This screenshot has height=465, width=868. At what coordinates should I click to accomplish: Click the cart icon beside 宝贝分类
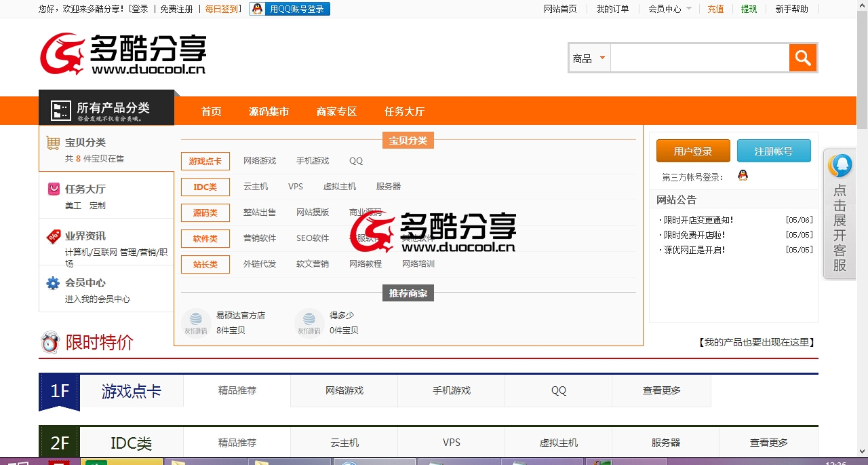pyautogui.click(x=53, y=143)
